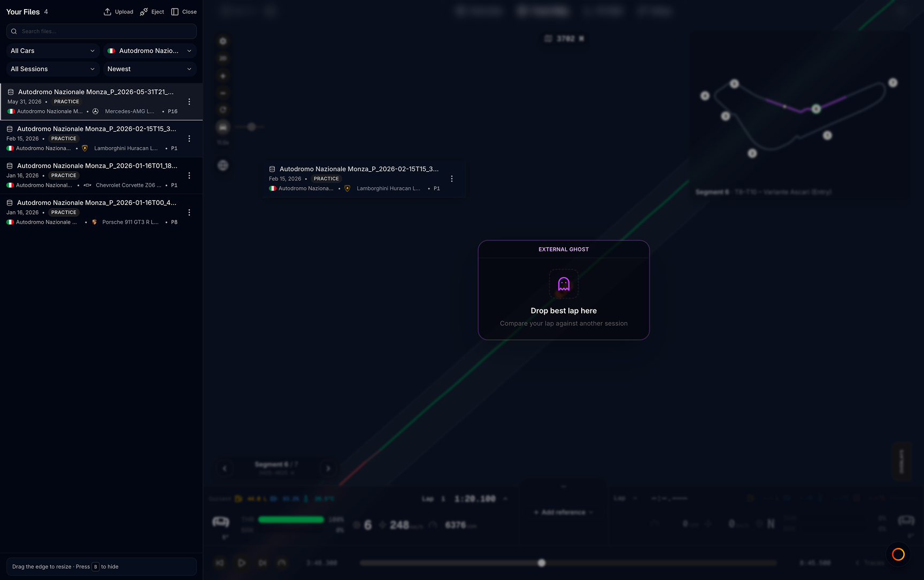Open options menu for May 31, 2026 file

(x=189, y=102)
